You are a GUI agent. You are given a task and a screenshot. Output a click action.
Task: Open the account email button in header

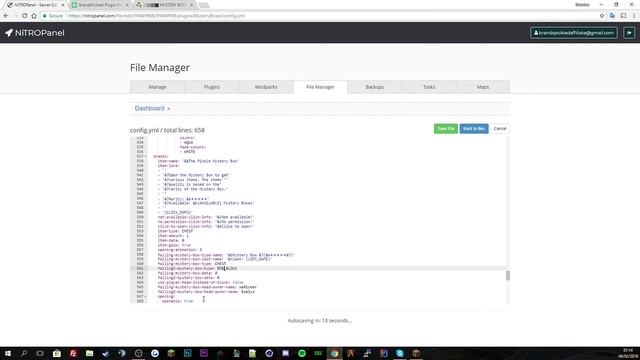pyautogui.click(x=573, y=33)
